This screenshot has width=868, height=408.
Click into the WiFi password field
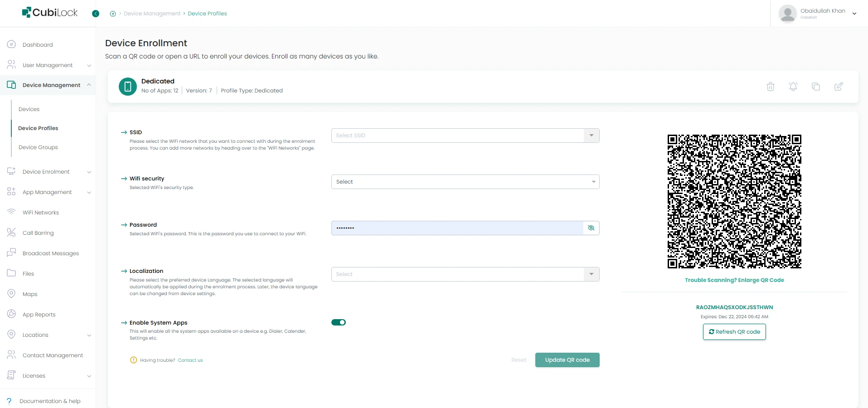457,228
